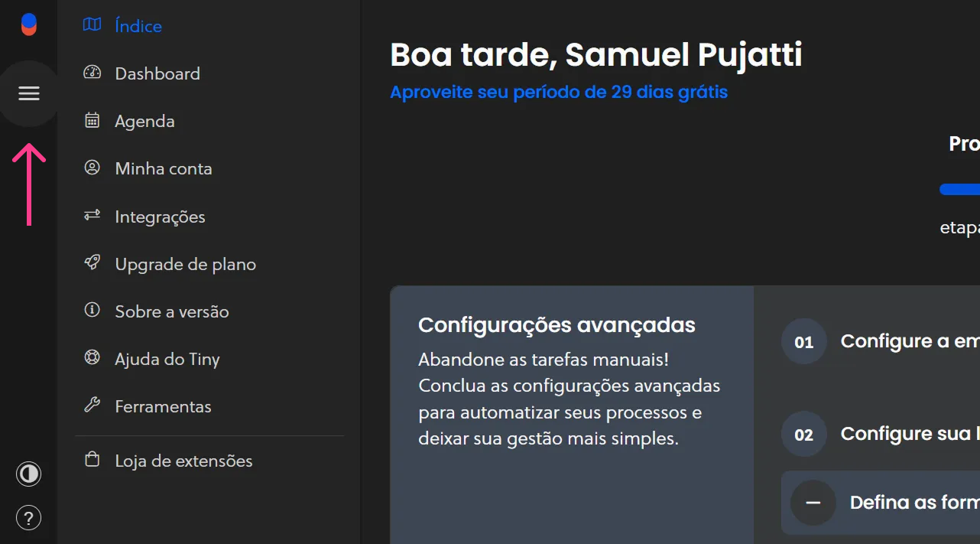980x544 pixels.
Task: Open Sobre a versão menu item
Action: coord(171,311)
